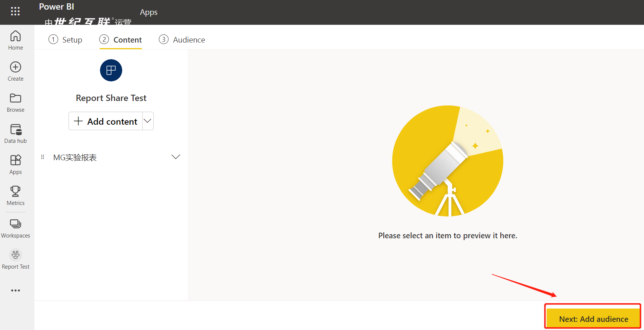Expand the MG实验报表 item chevron
Image resolution: width=644 pixels, height=330 pixels.
pyautogui.click(x=176, y=157)
